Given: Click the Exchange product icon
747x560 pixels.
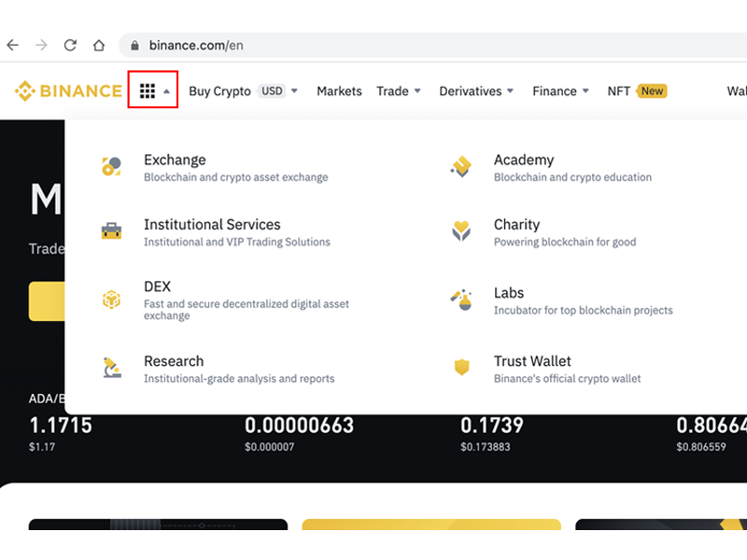Looking at the screenshot, I should (x=111, y=167).
